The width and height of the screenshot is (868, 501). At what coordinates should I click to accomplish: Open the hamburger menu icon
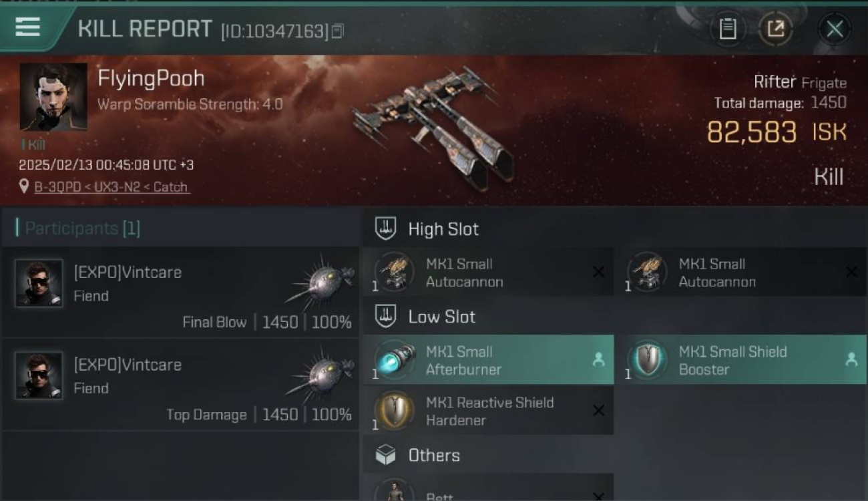point(27,27)
